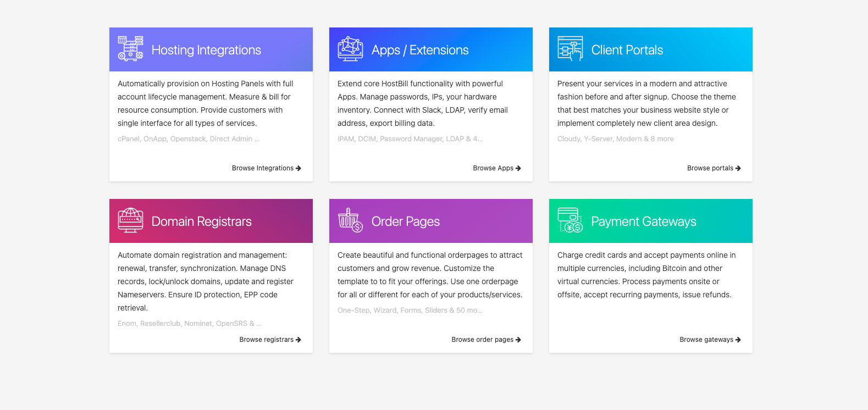Screen dimensions: 868x410
Task: Click the Domain Registrars globe icon
Action: (x=130, y=220)
